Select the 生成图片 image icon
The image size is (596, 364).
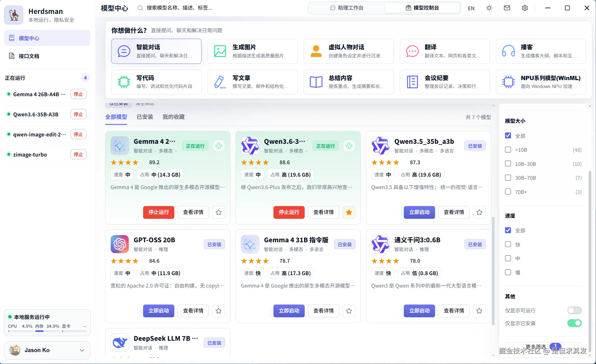pos(220,51)
